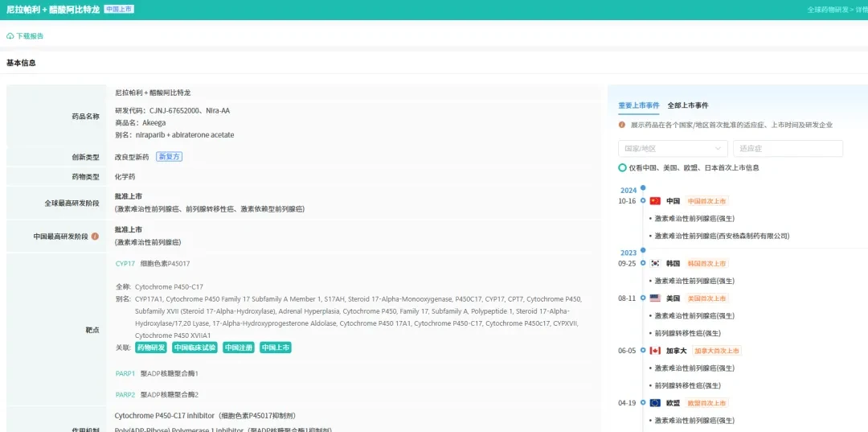The width and height of the screenshot is (868, 432).
Task: Click info icon beside 中国最高研发阶段
Action: pos(95,237)
